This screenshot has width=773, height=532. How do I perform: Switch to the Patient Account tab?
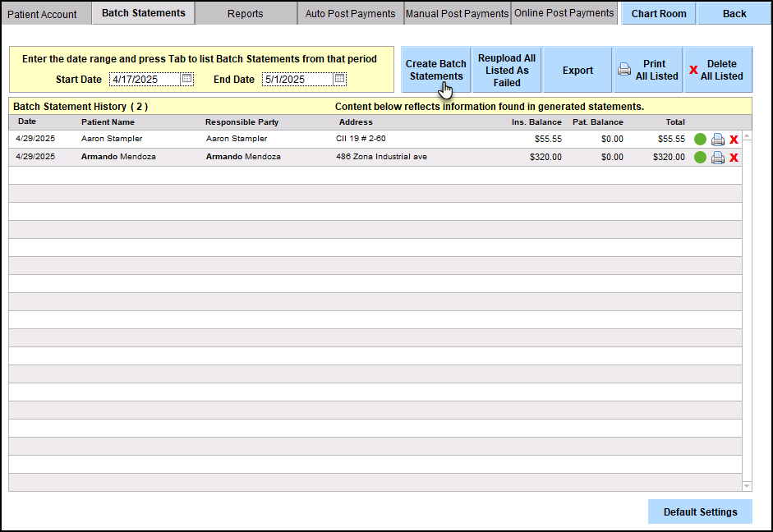[42, 14]
